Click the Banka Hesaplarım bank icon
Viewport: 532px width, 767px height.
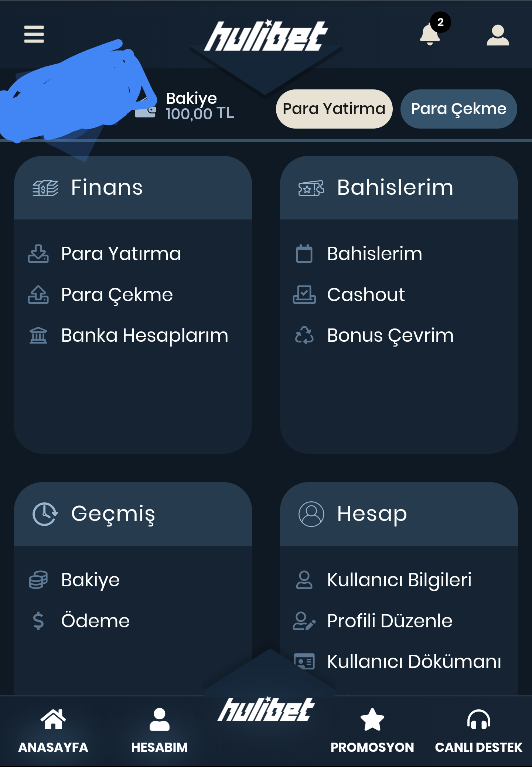click(38, 335)
